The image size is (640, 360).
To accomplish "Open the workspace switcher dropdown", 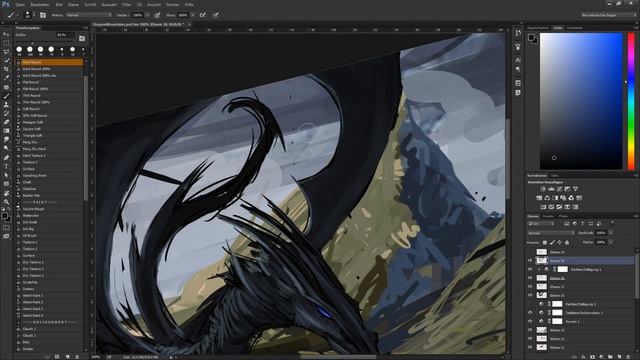I will (609, 15).
